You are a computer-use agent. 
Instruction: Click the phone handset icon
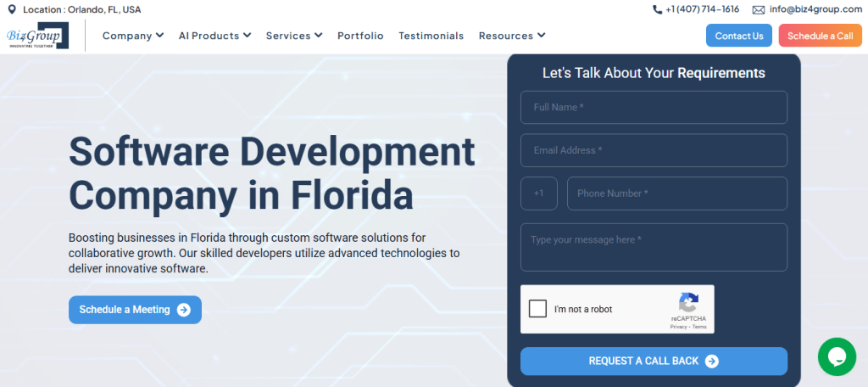pos(658,9)
